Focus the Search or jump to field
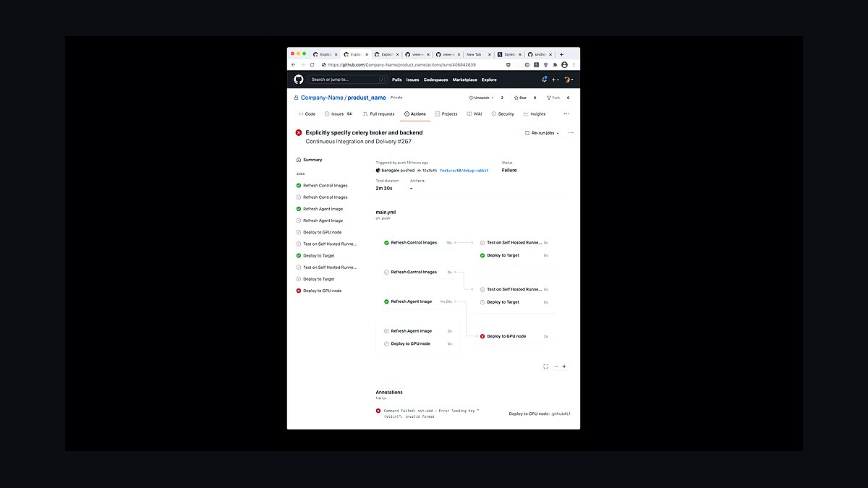Image resolution: width=868 pixels, height=488 pixels. point(347,80)
